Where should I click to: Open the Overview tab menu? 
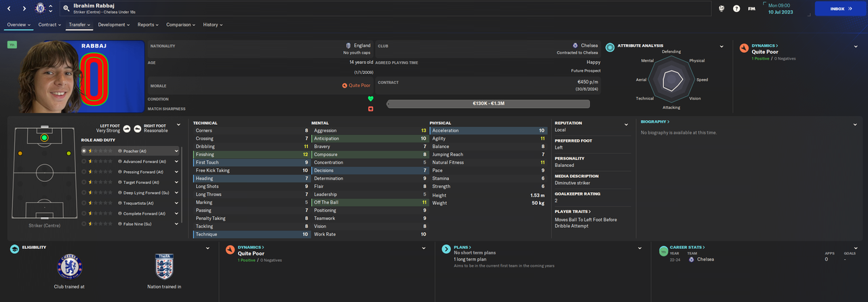(x=19, y=24)
